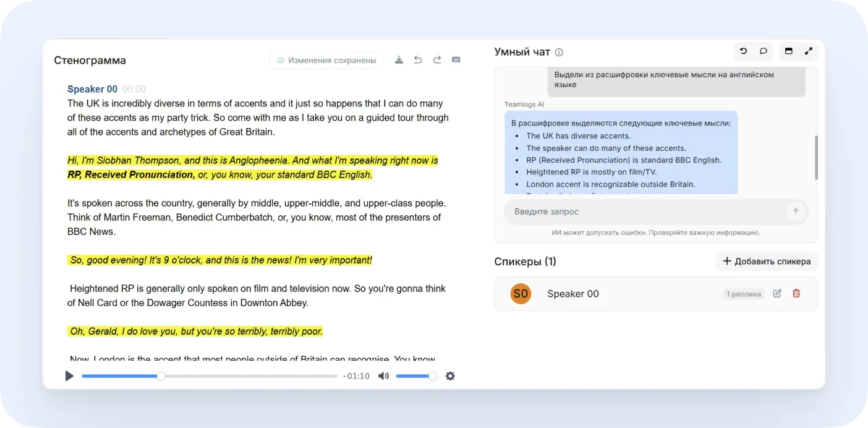Focus the Введите запрос chat input
This screenshot has width=868, height=428.
(656, 212)
